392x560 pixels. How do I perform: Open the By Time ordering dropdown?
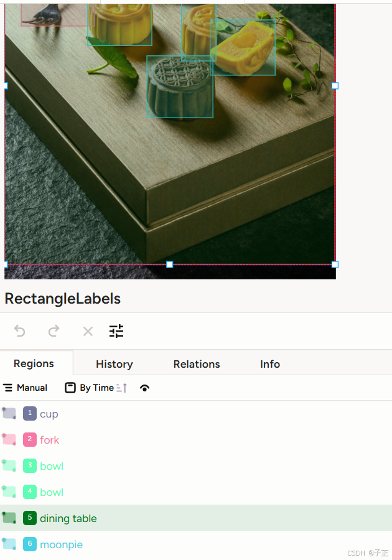(89, 388)
